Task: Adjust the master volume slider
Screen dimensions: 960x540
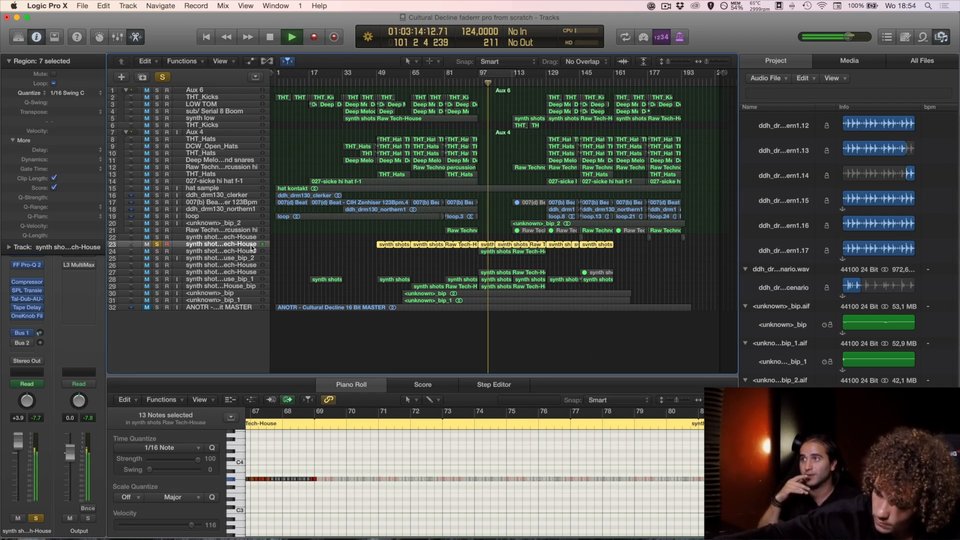Action: coord(834,37)
